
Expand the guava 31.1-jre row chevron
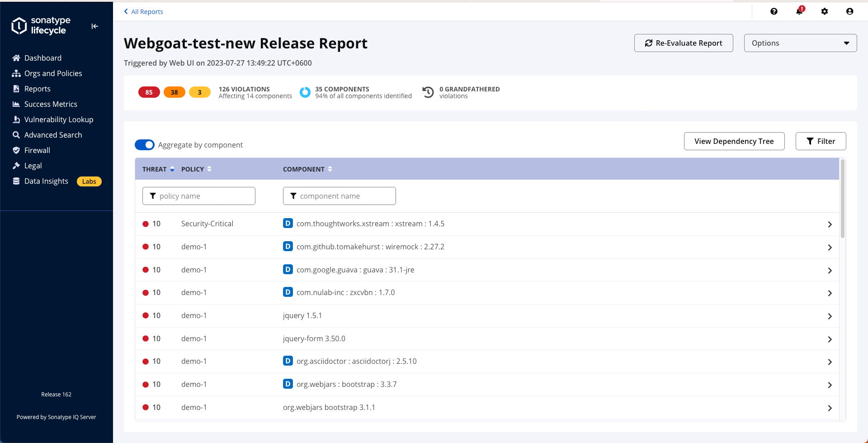coord(830,271)
